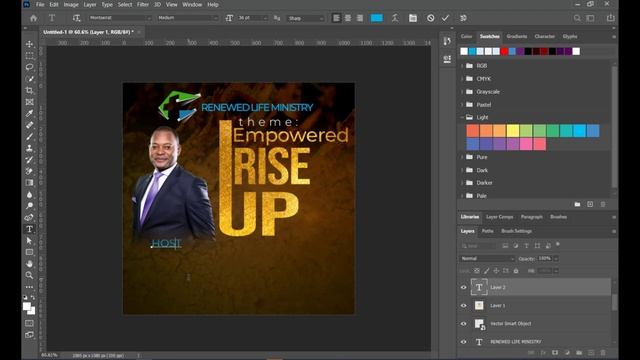The width and height of the screenshot is (640, 360).
Task: Toggle Character and Paragraph panels icon
Action: point(413,18)
